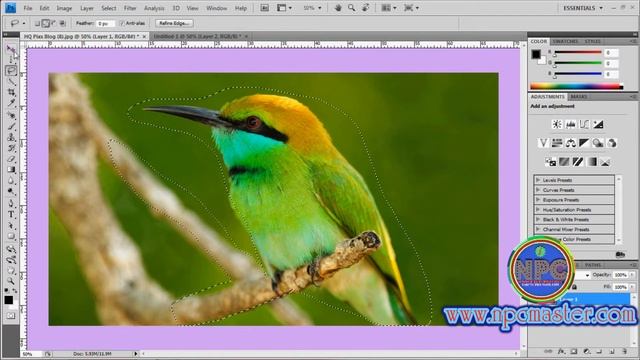640x360 pixels.
Task: Open the File menu
Action: point(28,8)
